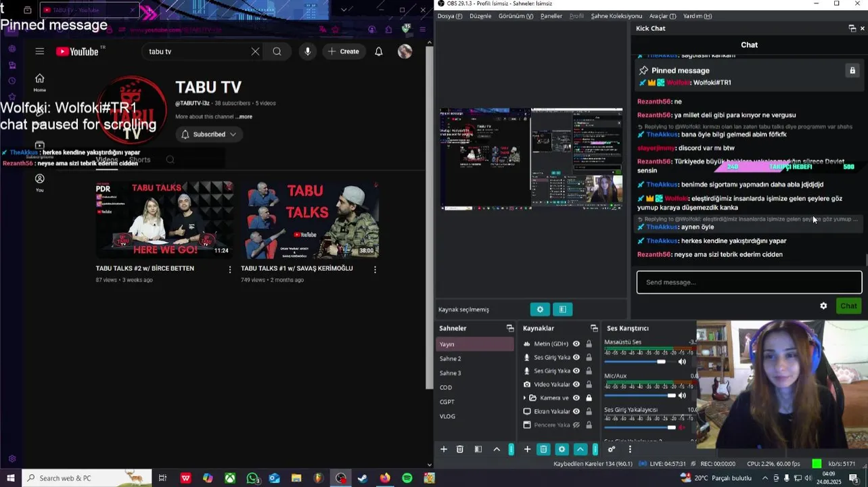This screenshot has height=487, width=868.
Task: Open options menu for TABU TALKS #2 video
Action: 230,269
